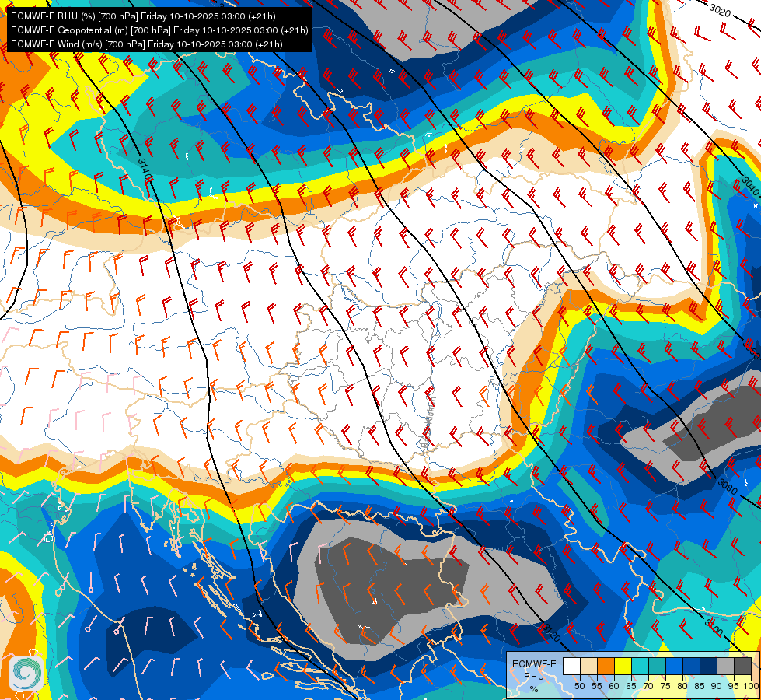Click the yellow 60–65% legend swatch

tap(623, 667)
